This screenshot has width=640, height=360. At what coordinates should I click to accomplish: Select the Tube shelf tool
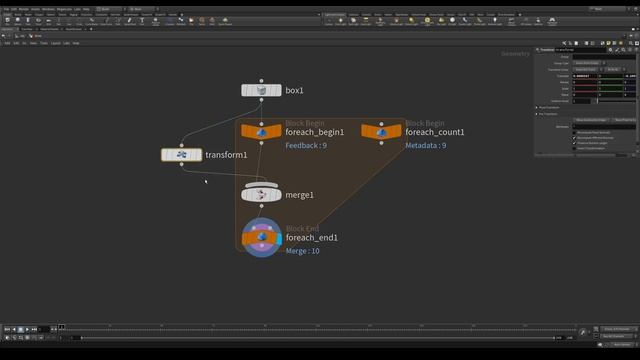[28, 21]
